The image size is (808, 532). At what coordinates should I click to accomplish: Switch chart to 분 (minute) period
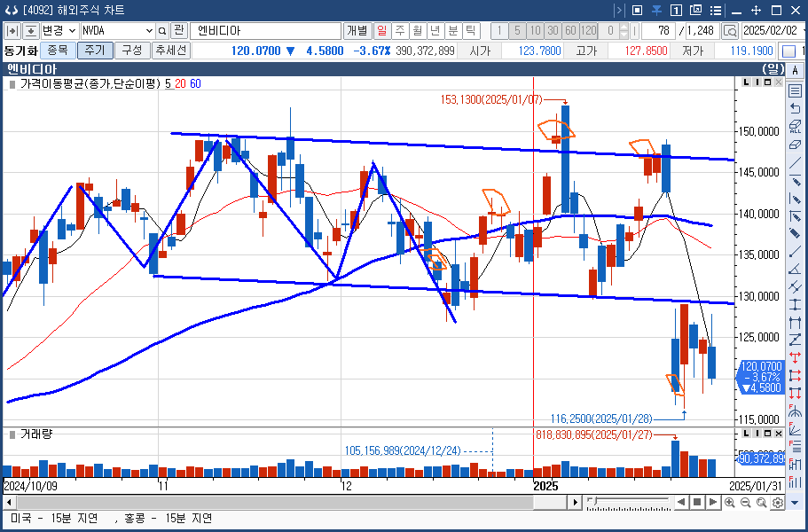[x=453, y=31]
